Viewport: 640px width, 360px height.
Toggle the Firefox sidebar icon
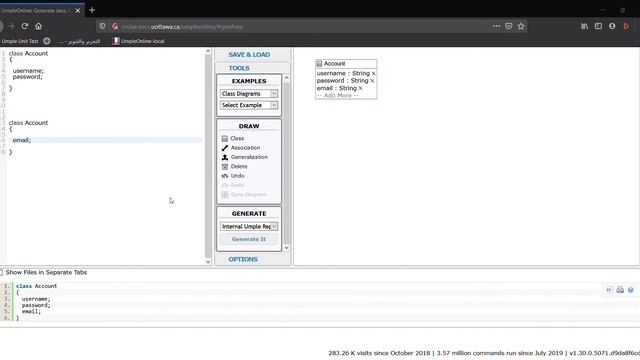(598, 26)
